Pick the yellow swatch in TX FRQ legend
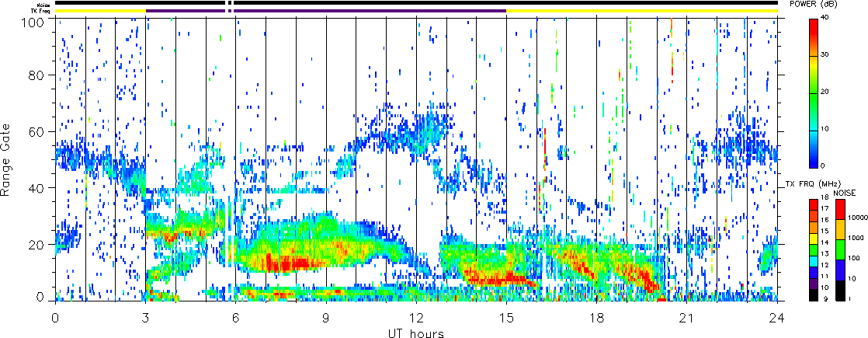 [x=813, y=239]
